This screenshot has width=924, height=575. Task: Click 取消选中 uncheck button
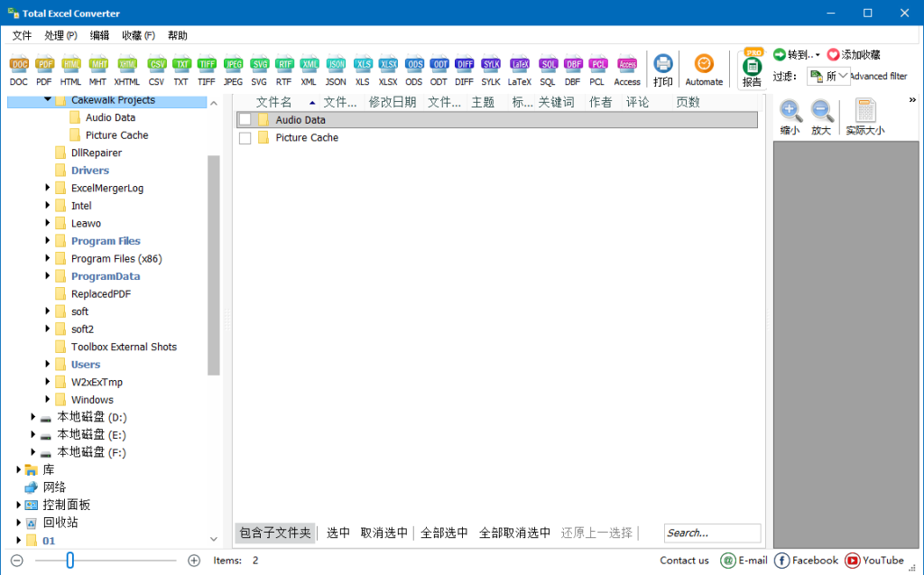point(384,533)
